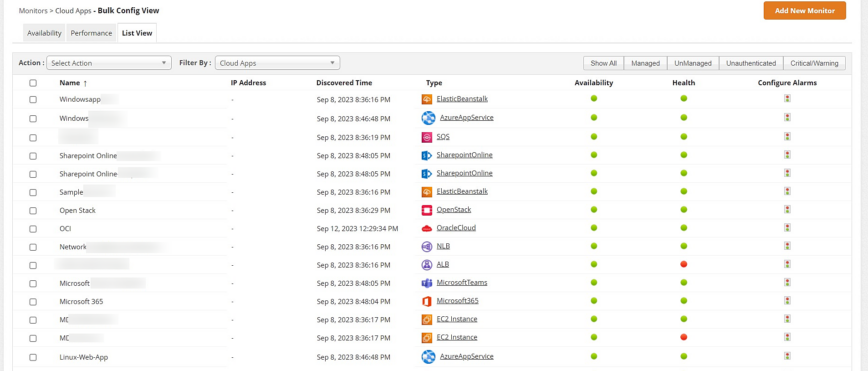This screenshot has height=371, width=868.
Task: Click the Discovered Time column header
Action: click(x=344, y=83)
